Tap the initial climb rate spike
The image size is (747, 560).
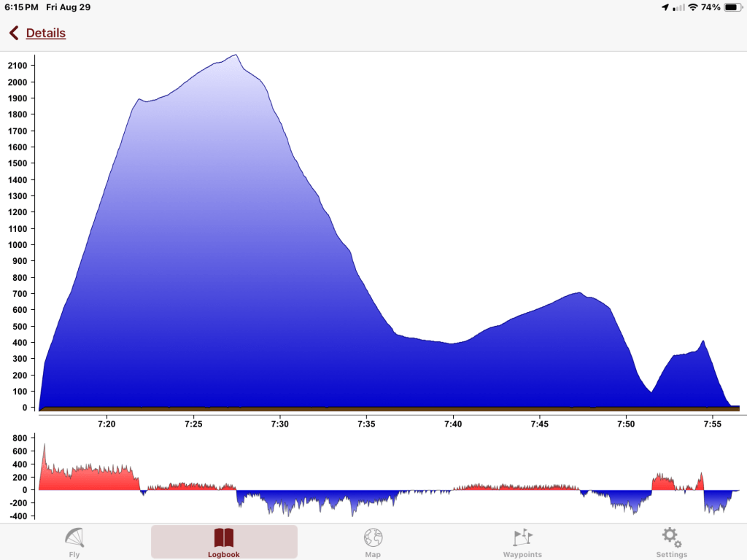(44, 446)
